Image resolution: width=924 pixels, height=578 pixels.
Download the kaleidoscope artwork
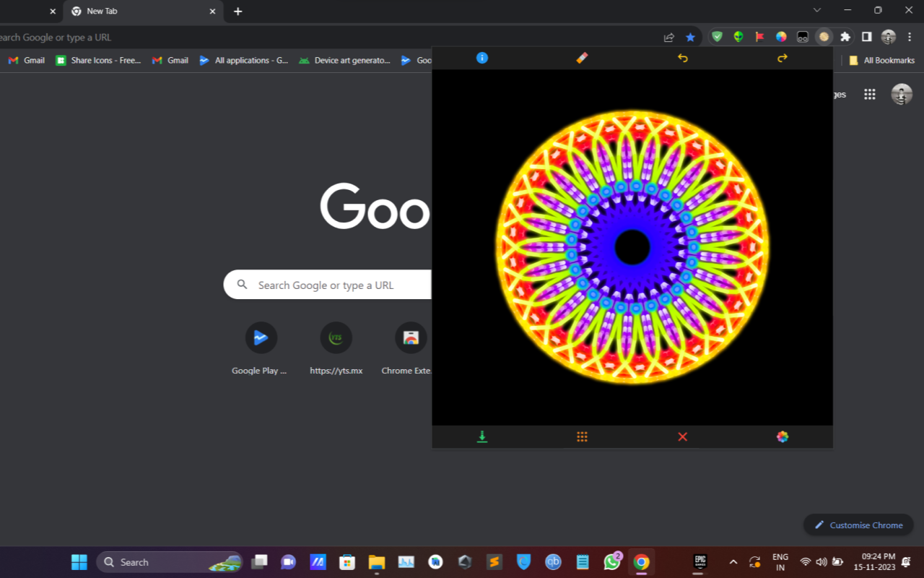click(x=482, y=436)
